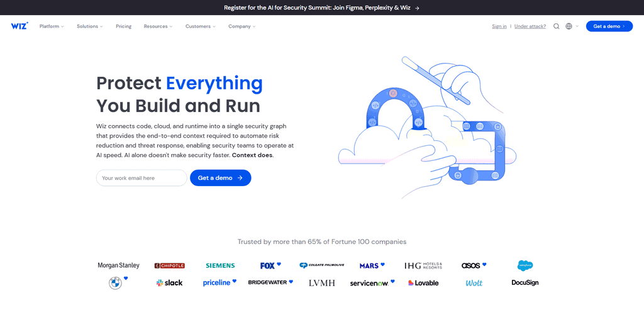Click the blue heart beside FOX logo

279,264
